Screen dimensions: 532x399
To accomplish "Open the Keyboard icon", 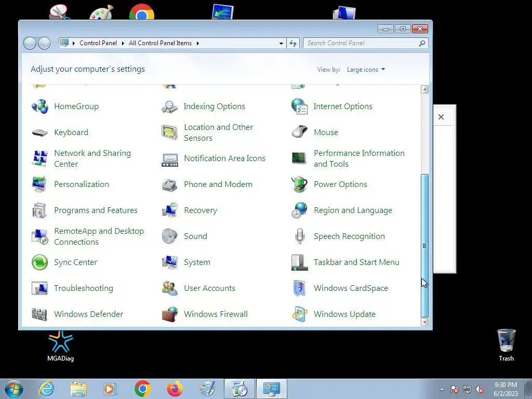I will [x=39, y=132].
